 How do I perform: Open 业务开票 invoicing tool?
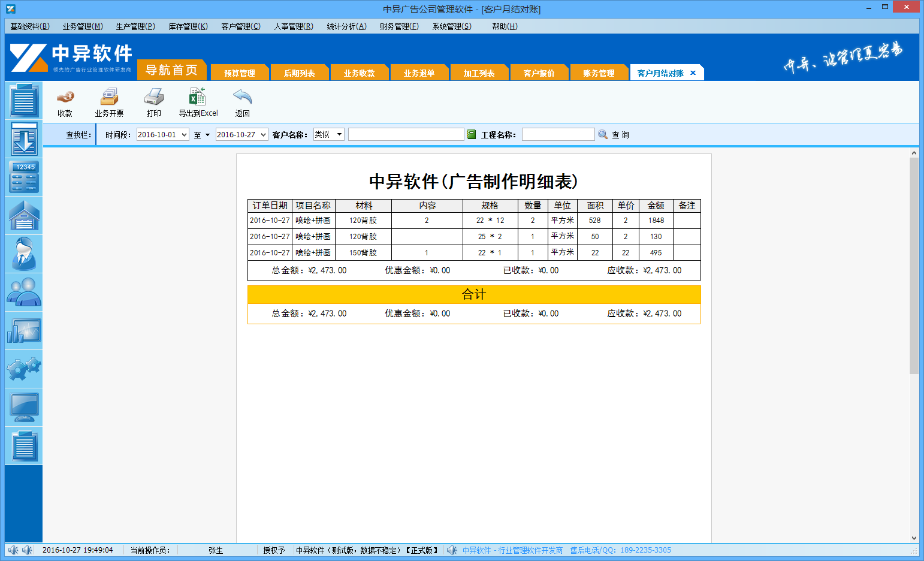[108, 101]
